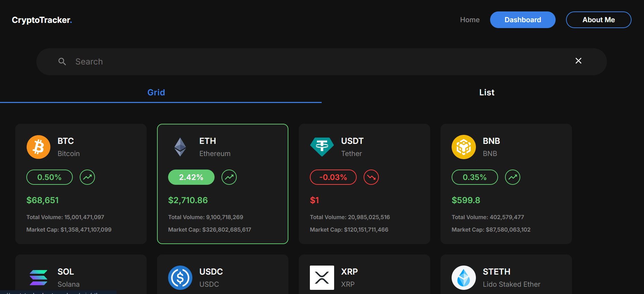
Task: Click the trending-up icon on BNB card
Action: click(513, 177)
